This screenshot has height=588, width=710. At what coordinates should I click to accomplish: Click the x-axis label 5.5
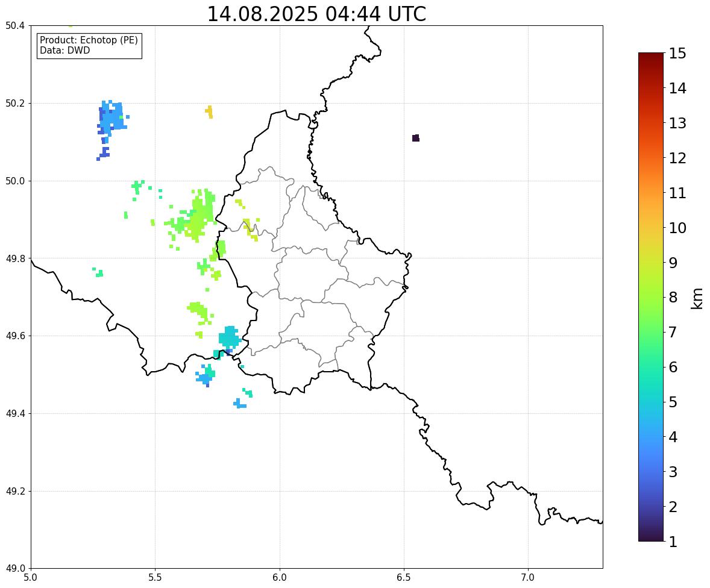coord(156,578)
